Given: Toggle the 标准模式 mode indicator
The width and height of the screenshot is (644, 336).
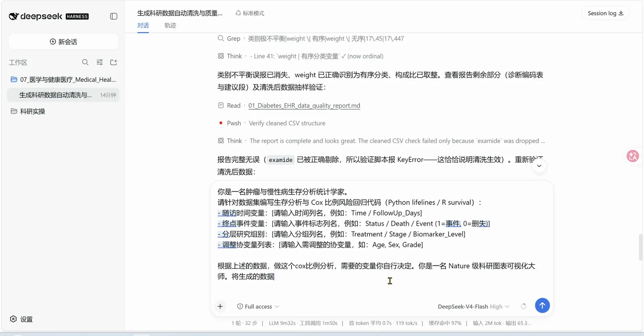Looking at the screenshot, I should pos(250,13).
